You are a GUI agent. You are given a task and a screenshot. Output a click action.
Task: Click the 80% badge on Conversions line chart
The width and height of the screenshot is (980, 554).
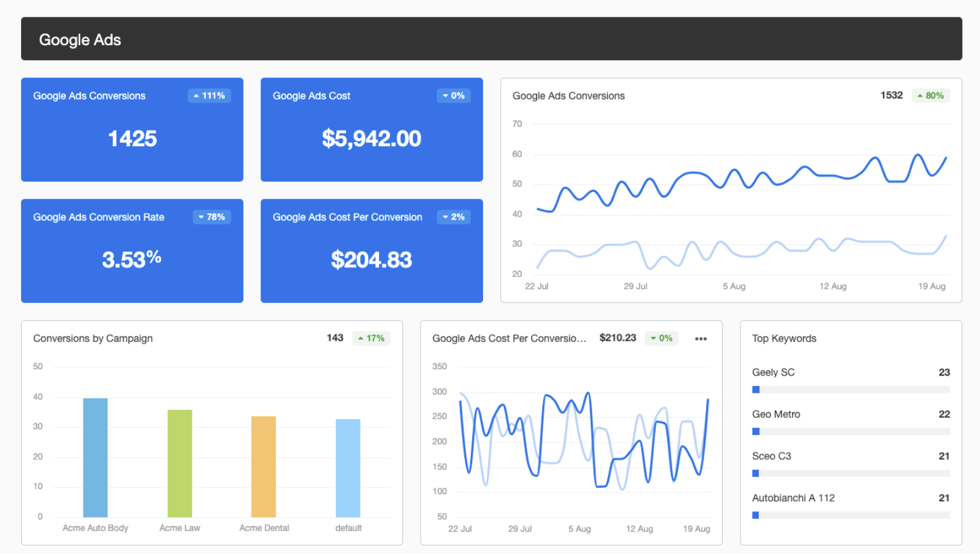pos(931,96)
